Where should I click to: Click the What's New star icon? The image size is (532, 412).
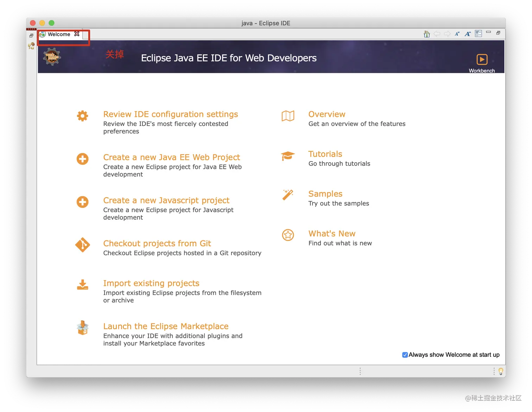click(x=288, y=235)
